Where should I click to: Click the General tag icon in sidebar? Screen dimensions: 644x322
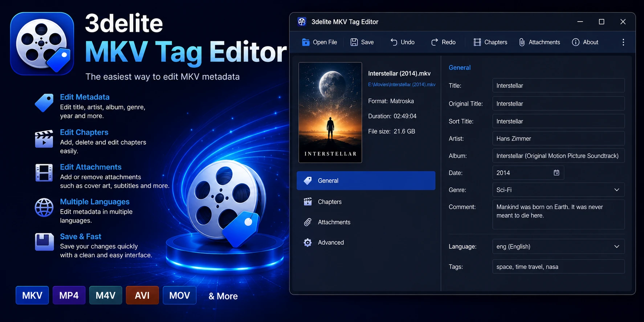point(307,180)
